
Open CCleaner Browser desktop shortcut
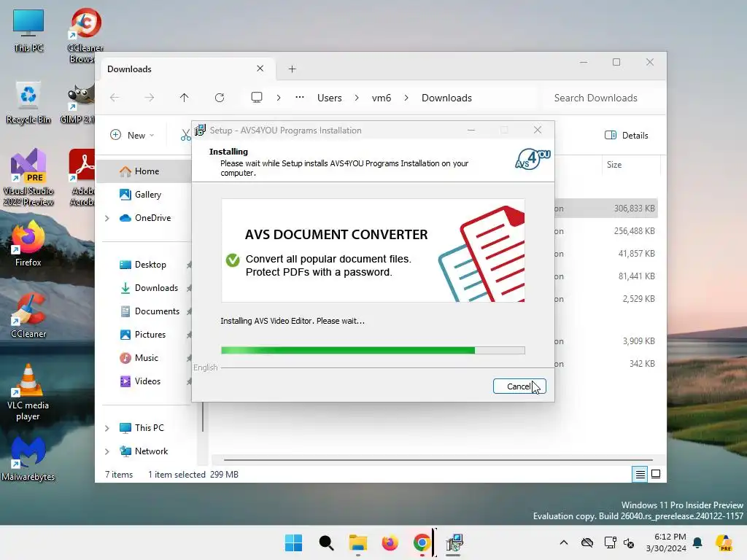pyautogui.click(x=86, y=36)
